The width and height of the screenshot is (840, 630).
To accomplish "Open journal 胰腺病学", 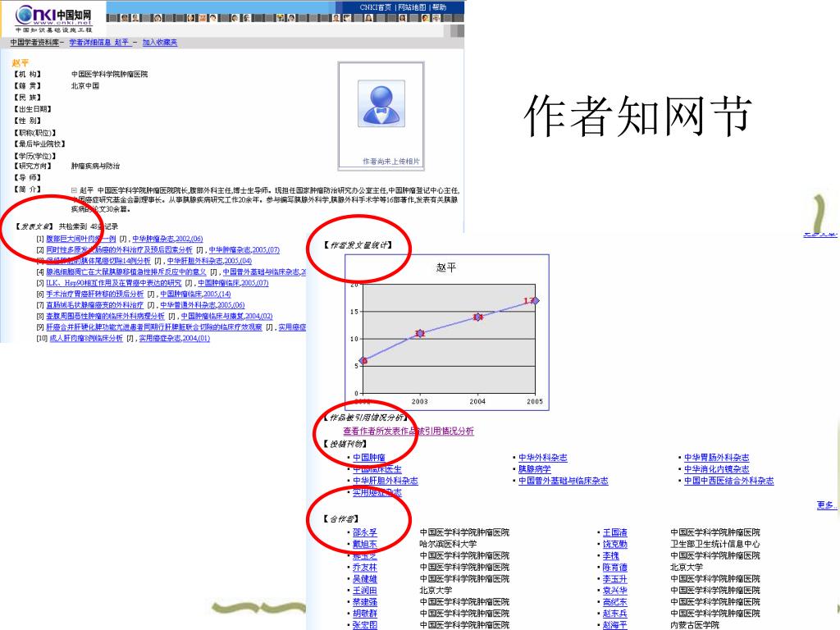I will (534, 468).
